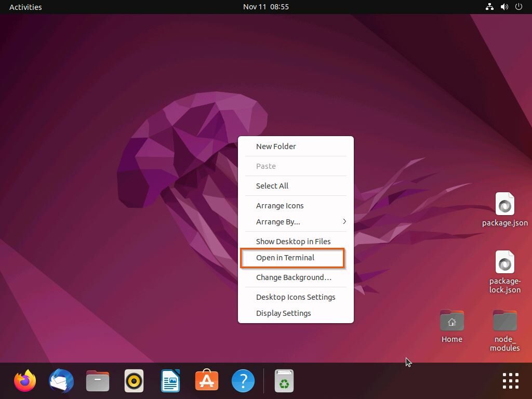Viewport: 532px width, 399px height.
Task: Open the node_modules folder on the desktop
Action: (504, 320)
